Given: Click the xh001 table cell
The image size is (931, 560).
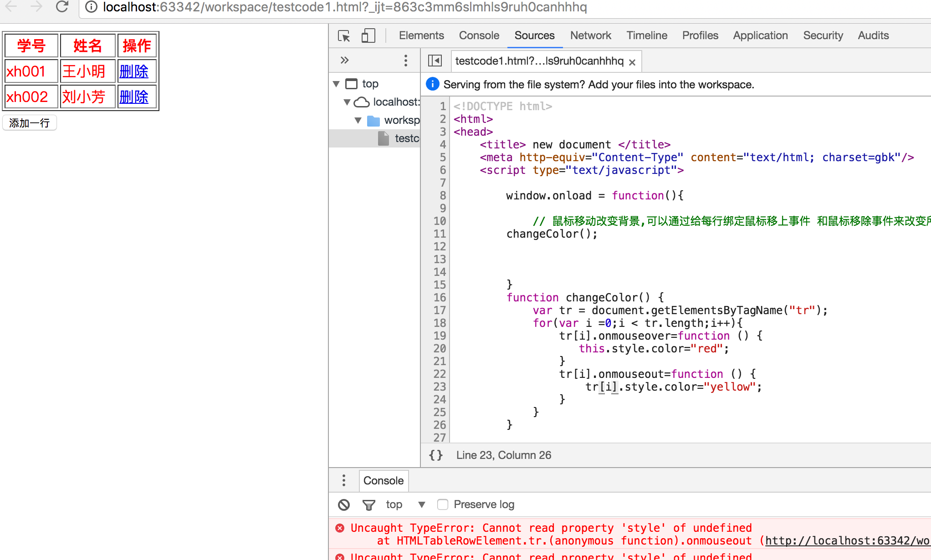Looking at the screenshot, I should pos(31,71).
